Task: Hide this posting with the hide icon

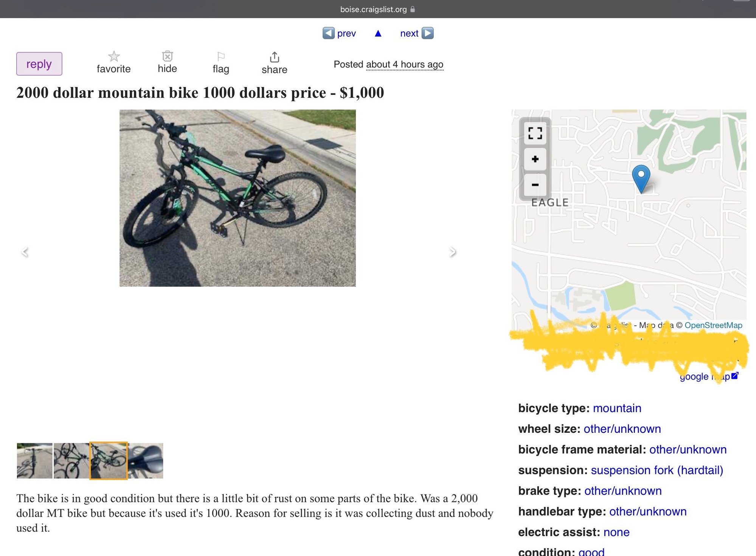Action: 167,56
